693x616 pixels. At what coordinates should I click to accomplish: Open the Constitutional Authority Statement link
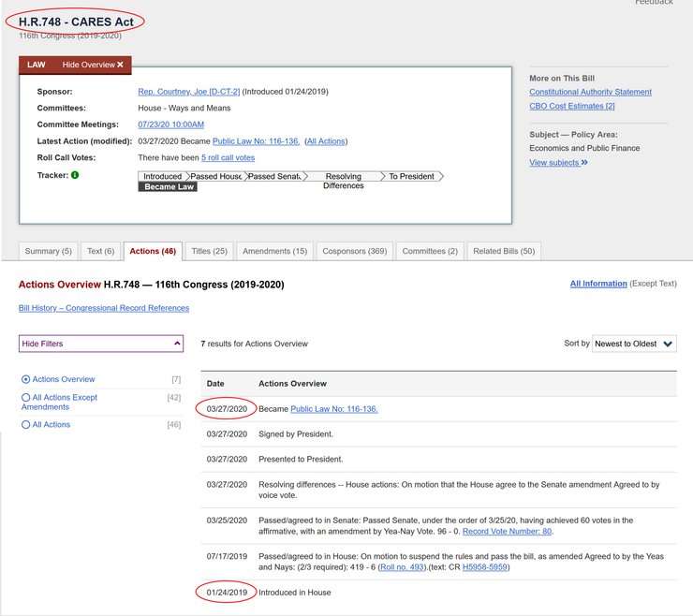click(x=591, y=92)
